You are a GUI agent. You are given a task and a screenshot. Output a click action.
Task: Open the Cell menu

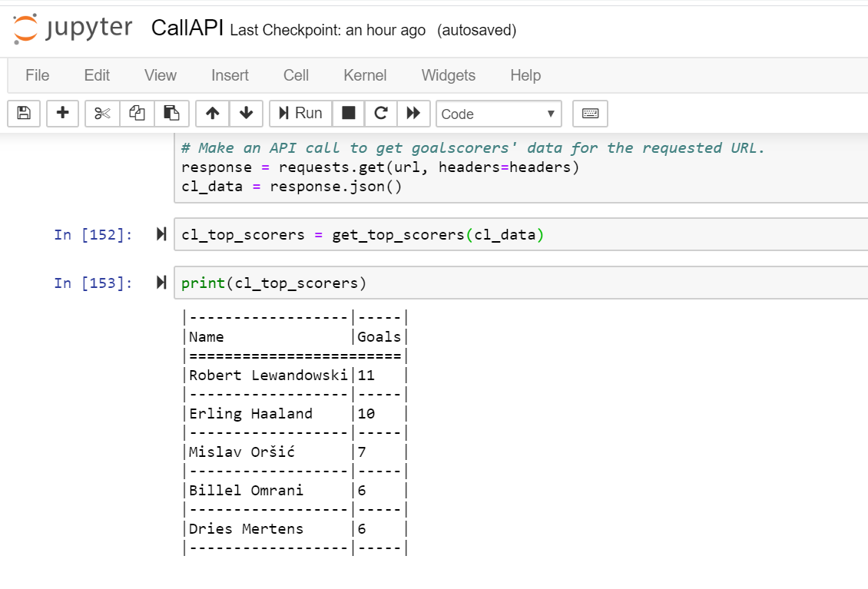click(295, 75)
